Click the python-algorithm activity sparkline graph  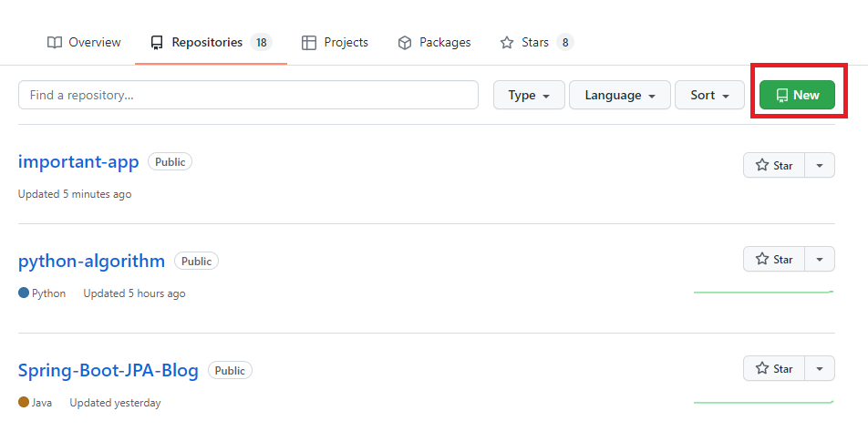(x=763, y=292)
